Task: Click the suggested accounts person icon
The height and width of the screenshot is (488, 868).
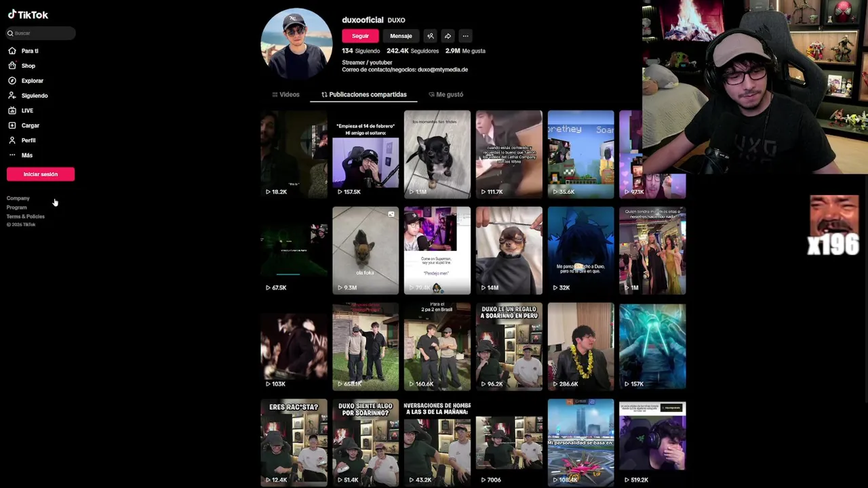Action: 430,36
